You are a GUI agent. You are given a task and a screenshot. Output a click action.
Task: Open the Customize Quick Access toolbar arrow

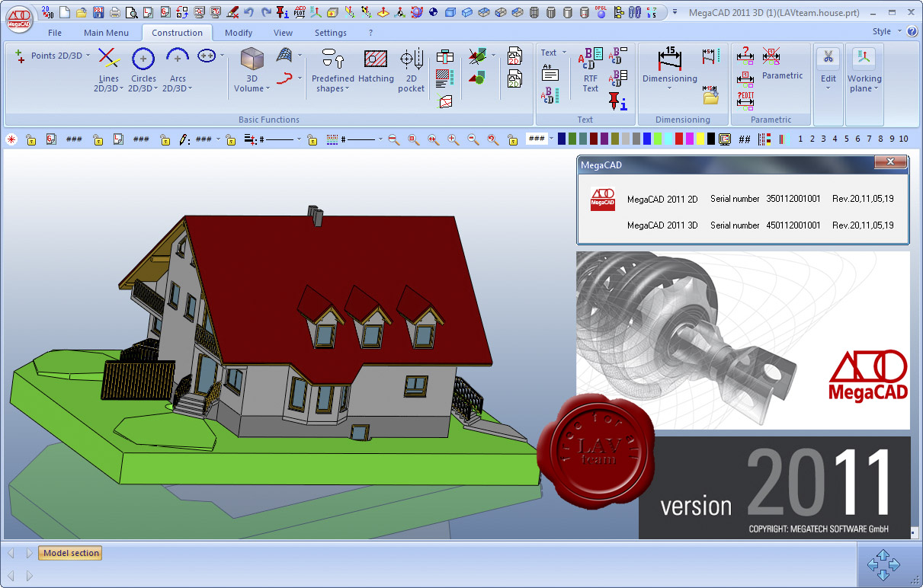click(675, 12)
